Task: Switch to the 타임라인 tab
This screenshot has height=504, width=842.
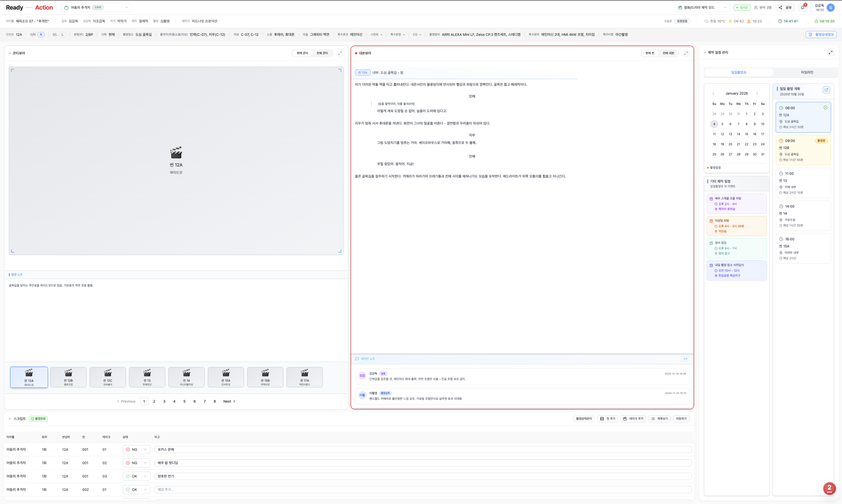Action: pyautogui.click(x=807, y=72)
